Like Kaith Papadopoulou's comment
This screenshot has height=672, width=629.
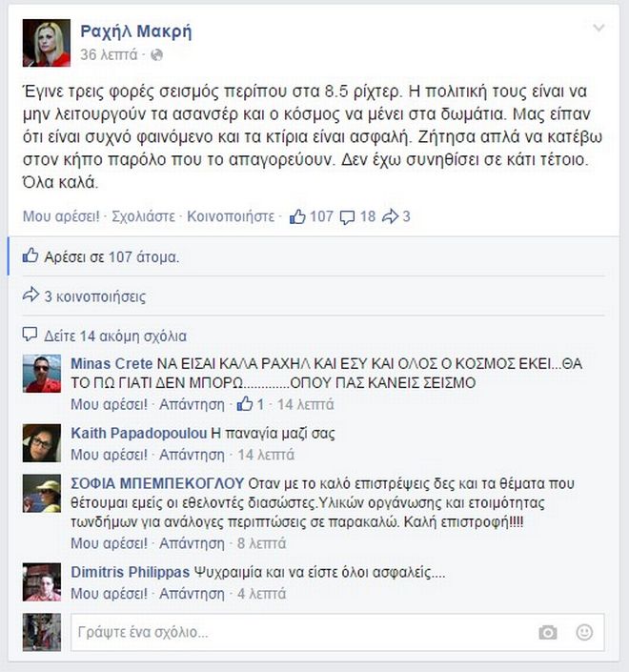[x=109, y=455]
